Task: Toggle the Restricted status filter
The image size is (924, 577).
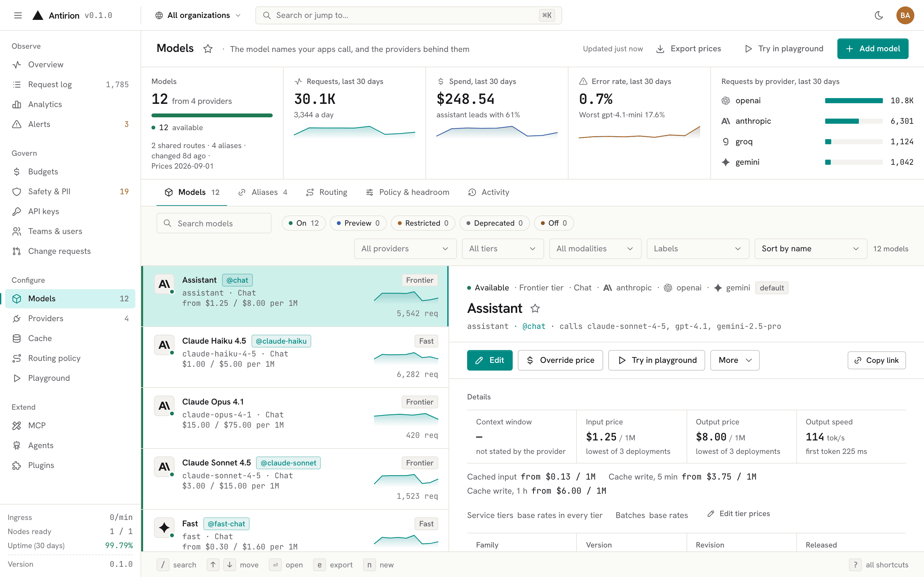Action: click(423, 223)
